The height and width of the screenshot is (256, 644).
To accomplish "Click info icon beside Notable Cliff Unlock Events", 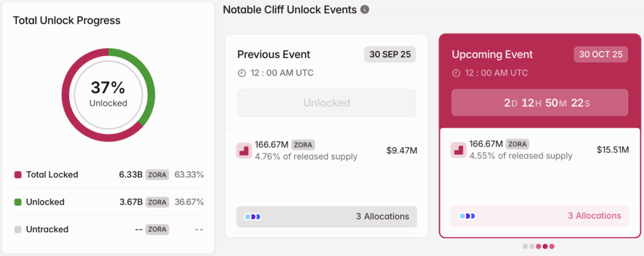I will tap(365, 9).
